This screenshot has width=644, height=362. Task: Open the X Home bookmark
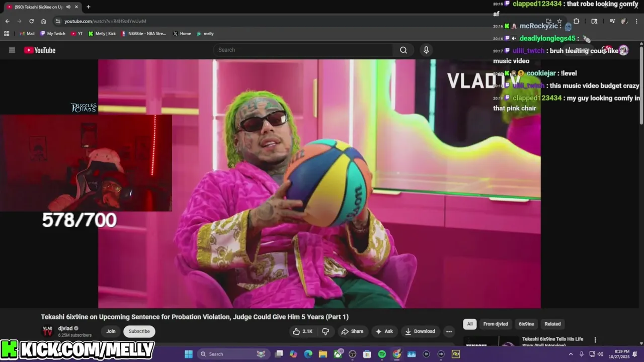[x=182, y=34]
